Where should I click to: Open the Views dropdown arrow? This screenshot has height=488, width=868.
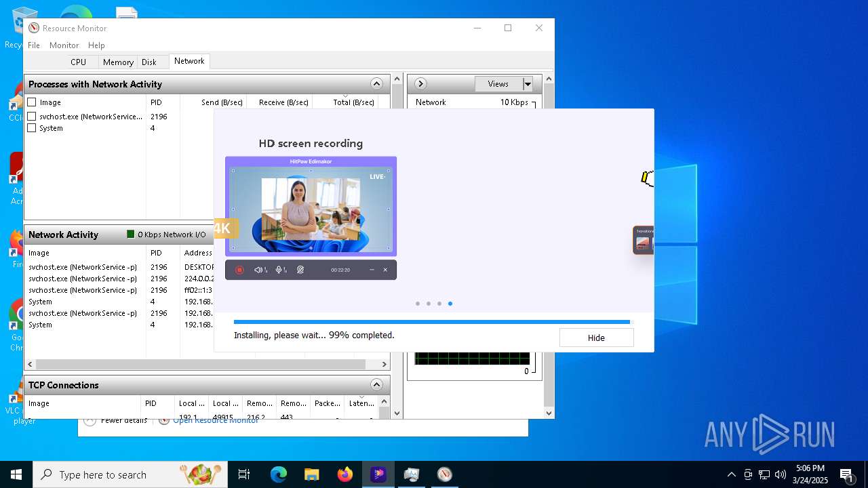[x=528, y=84]
